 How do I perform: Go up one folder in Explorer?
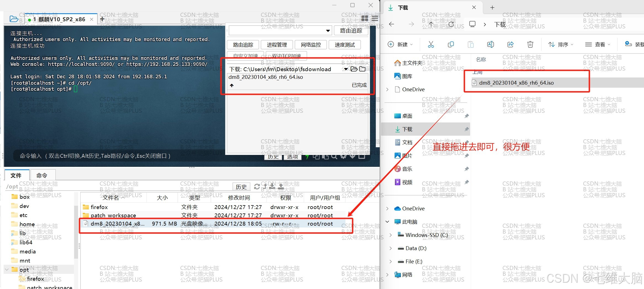pyautogui.click(x=431, y=24)
